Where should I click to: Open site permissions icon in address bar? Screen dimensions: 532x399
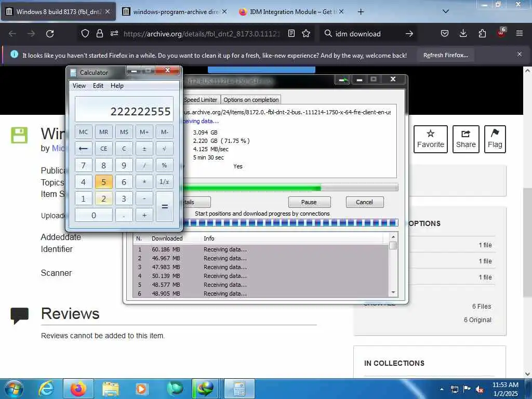(114, 33)
